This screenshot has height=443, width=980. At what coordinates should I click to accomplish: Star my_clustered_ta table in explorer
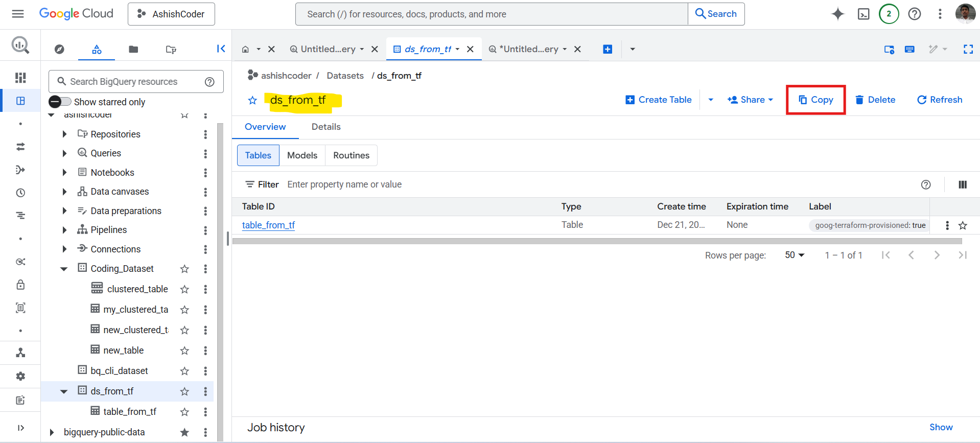pyautogui.click(x=184, y=310)
